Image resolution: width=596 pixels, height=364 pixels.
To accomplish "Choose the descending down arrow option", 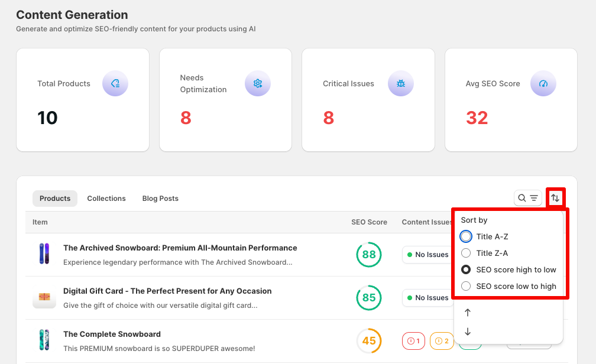I will click(x=468, y=331).
